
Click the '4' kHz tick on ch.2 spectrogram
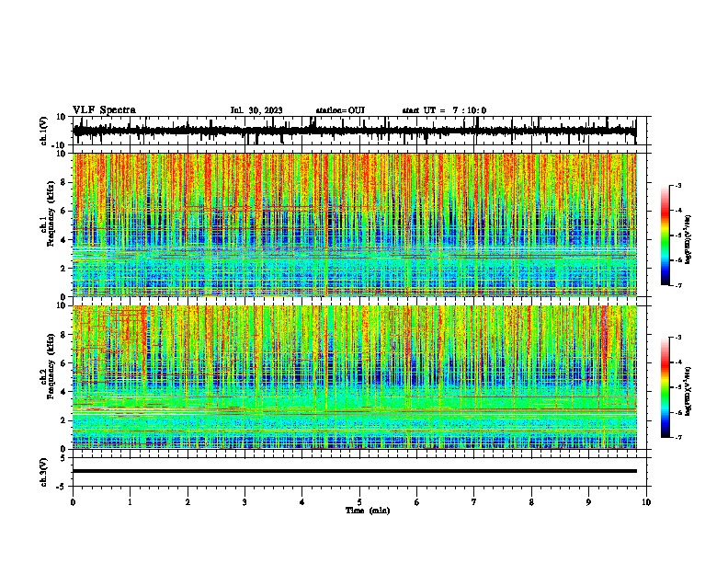(63, 392)
